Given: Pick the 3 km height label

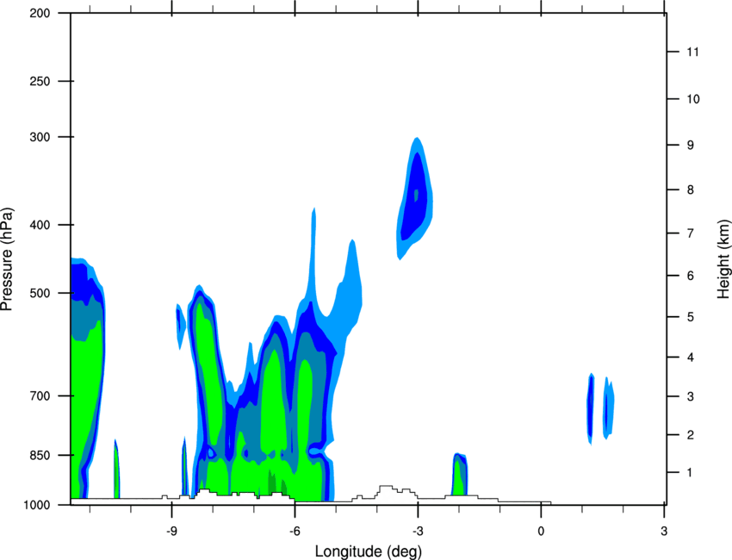Looking at the screenshot, I should [691, 396].
